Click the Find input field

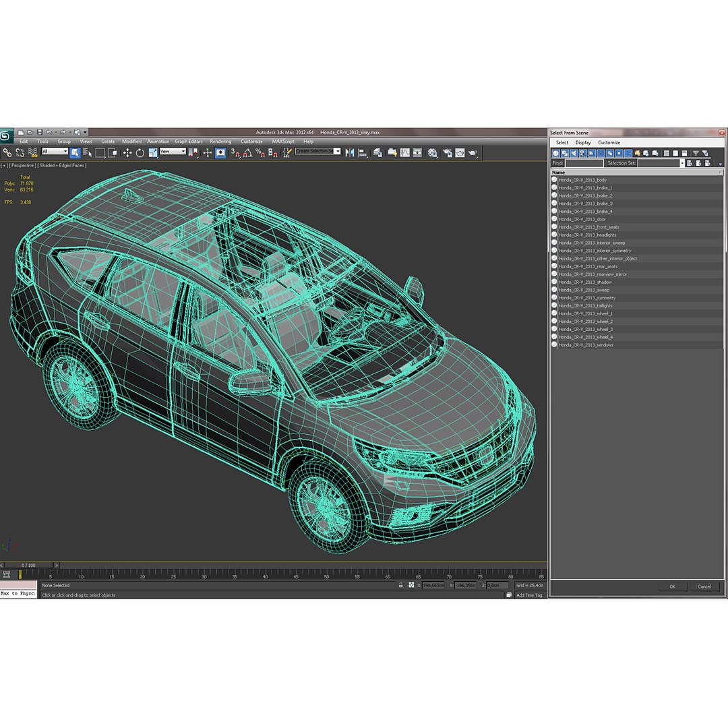[x=584, y=163]
